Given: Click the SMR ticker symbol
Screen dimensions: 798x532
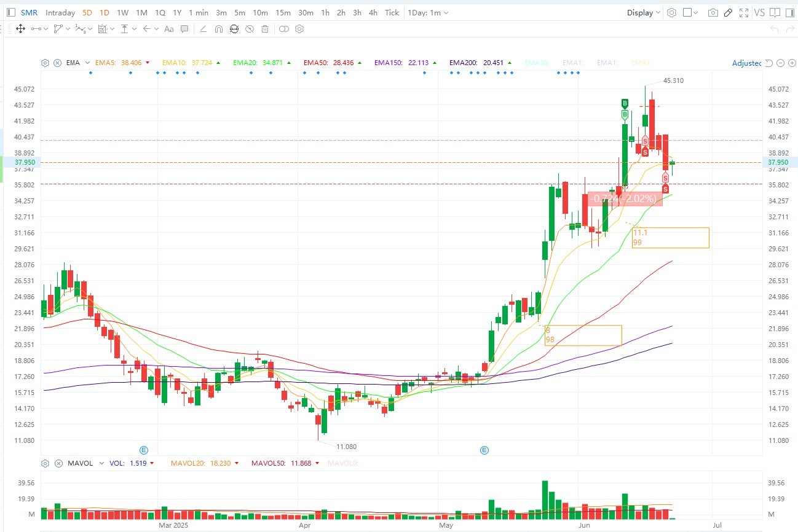Looking at the screenshot, I should point(29,12).
